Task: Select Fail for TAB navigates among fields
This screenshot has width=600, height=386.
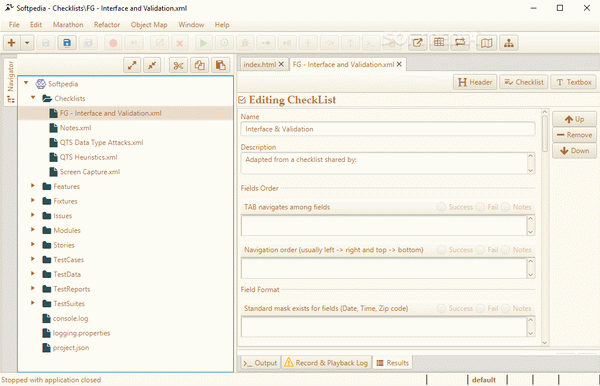Action: [480, 207]
